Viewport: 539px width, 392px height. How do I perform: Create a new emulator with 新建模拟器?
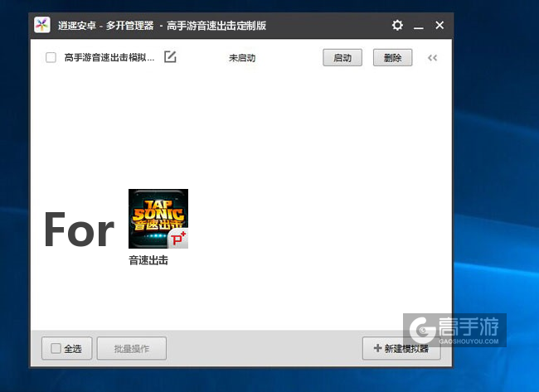(x=401, y=349)
